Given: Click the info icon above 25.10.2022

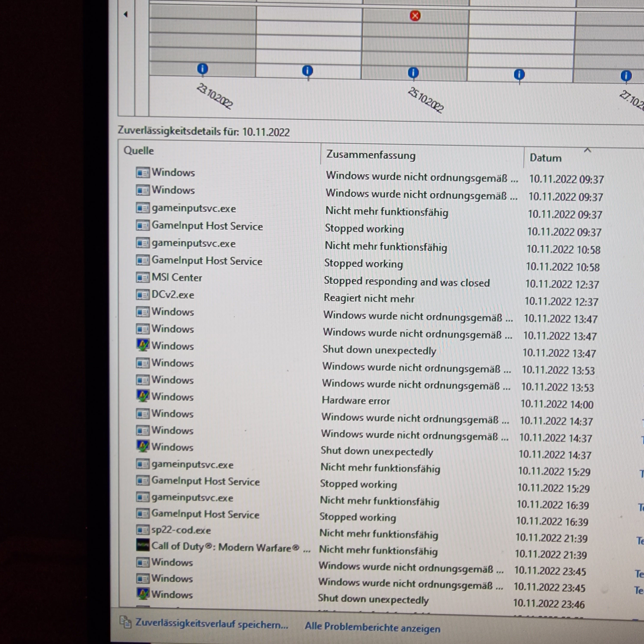Looking at the screenshot, I should tap(413, 73).
